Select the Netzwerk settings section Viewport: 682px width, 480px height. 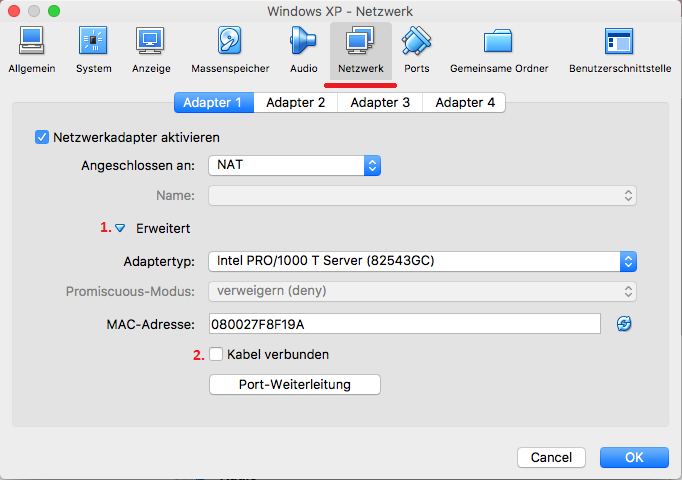pos(361,50)
